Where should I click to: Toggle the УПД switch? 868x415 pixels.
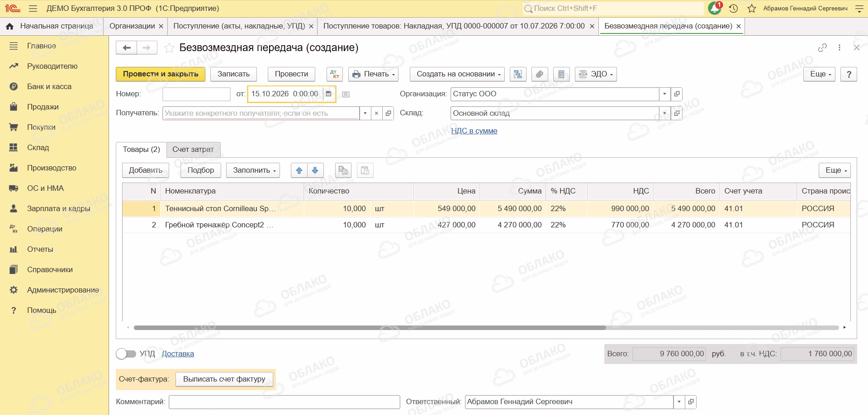click(126, 354)
